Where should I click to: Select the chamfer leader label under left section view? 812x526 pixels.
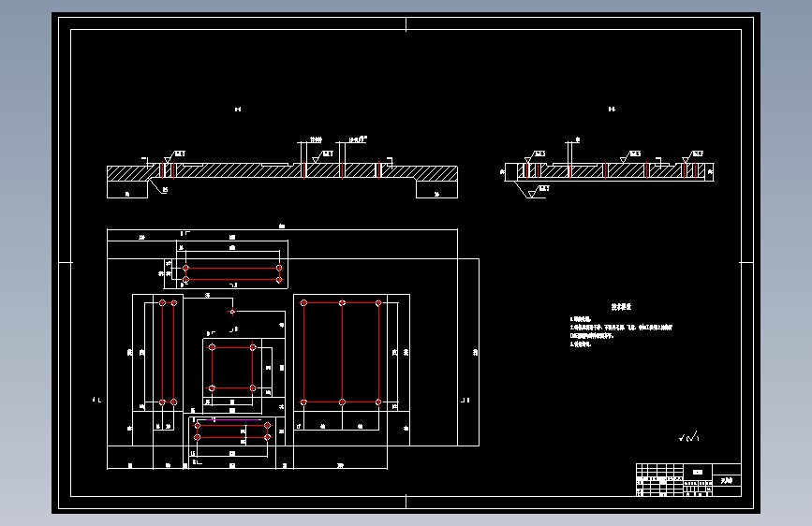point(165,190)
